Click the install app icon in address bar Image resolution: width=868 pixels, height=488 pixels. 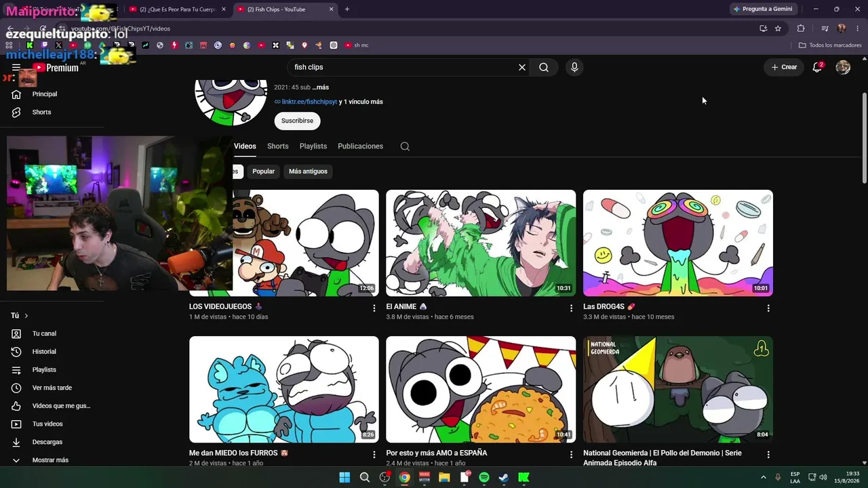point(763,28)
